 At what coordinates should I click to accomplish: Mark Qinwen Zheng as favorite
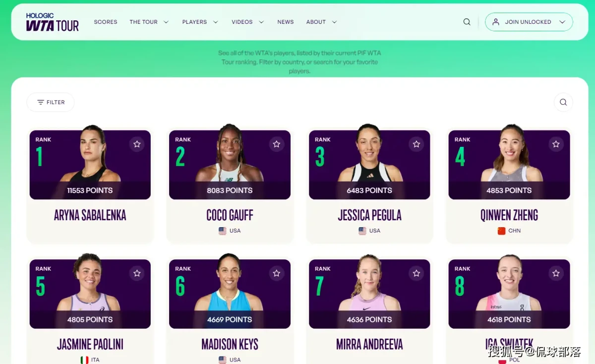[556, 144]
